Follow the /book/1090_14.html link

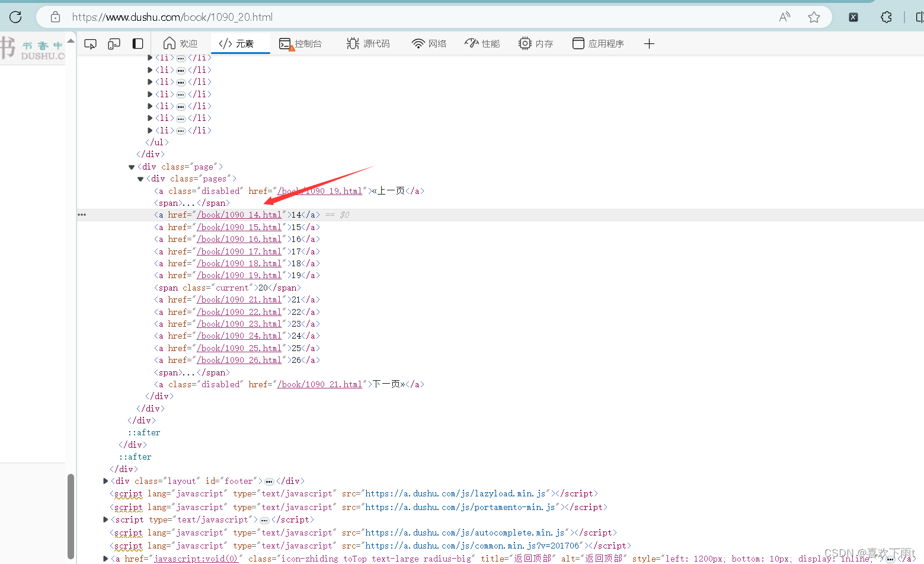[x=239, y=215]
